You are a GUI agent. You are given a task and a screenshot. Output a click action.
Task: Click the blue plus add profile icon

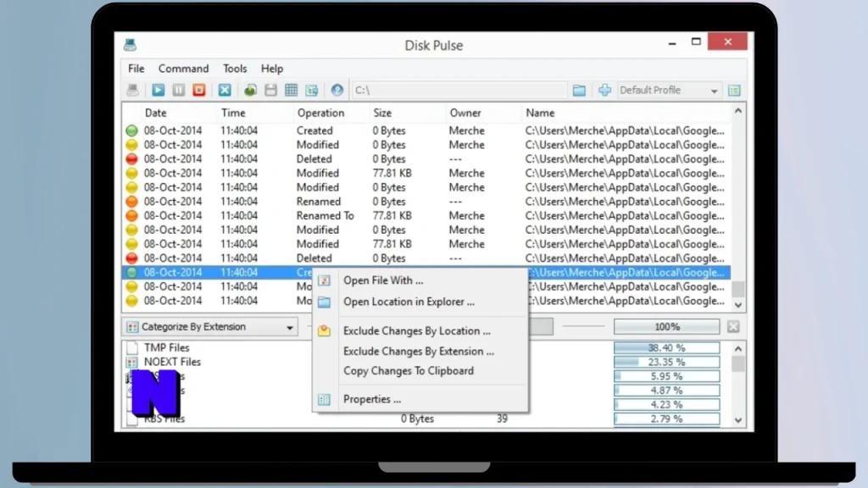pos(604,90)
